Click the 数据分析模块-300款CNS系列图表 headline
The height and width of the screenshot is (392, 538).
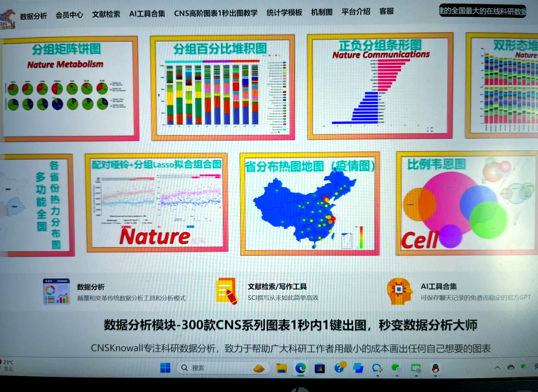(x=290, y=325)
